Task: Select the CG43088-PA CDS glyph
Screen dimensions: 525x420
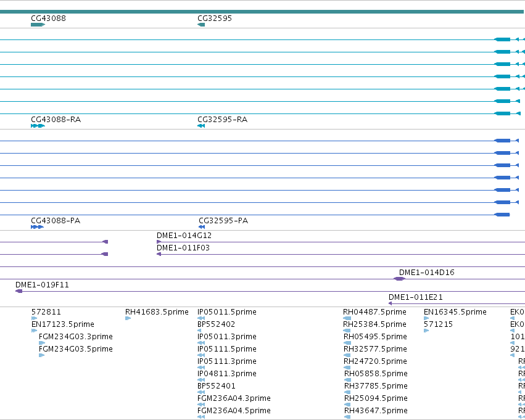Action: tap(37, 227)
